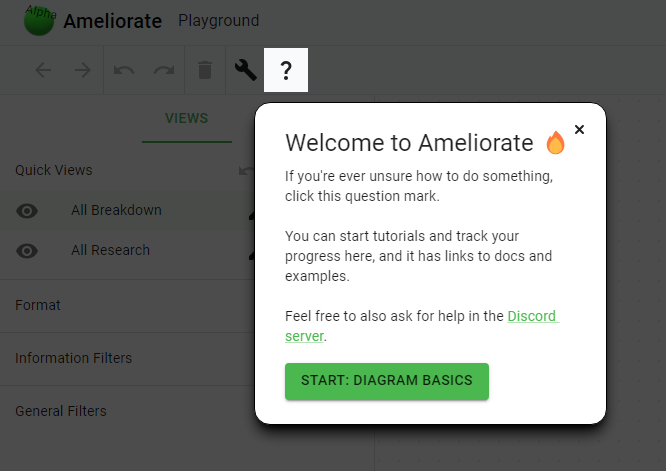The width and height of the screenshot is (666, 471).
Task: Select the All Research quick view
Action: click(110, 250)
